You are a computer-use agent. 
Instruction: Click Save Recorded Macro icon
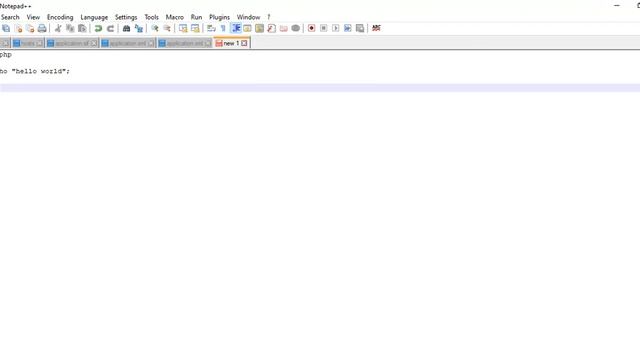click(360, 28)
